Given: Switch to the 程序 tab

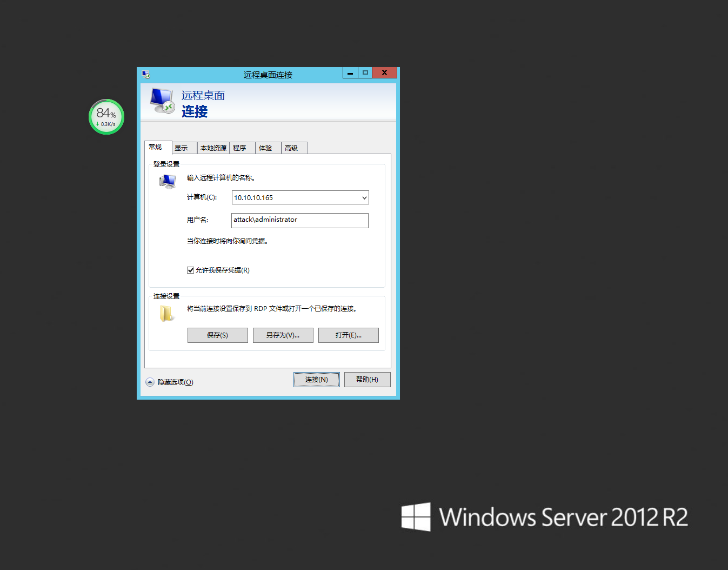Looking at the screenshot, I should [243, 148].
